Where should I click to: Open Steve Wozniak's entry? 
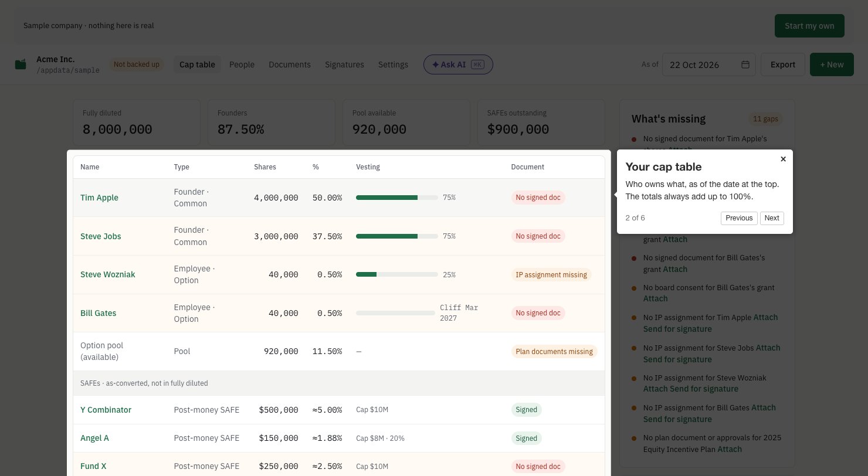[x=107, y=274]
